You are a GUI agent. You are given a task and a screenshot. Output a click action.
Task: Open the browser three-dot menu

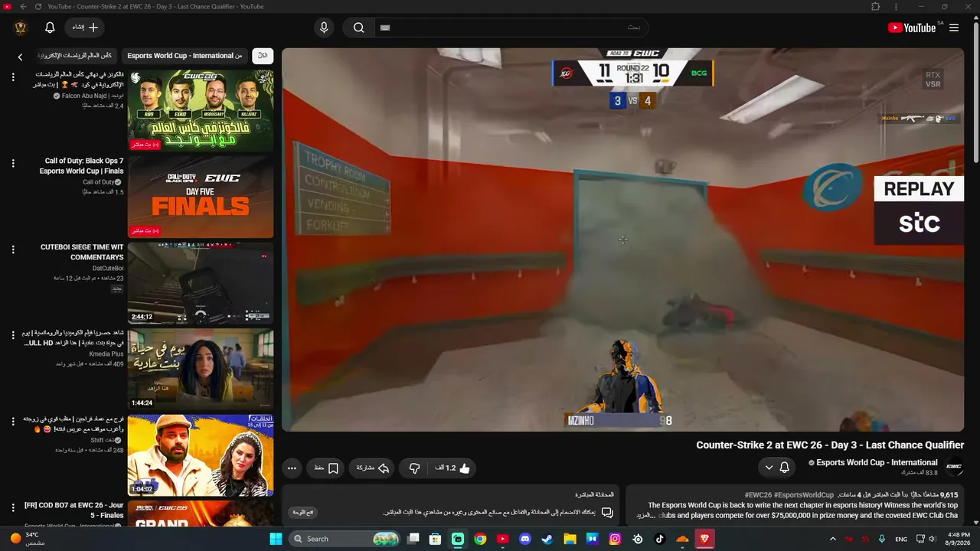(896, 7)
